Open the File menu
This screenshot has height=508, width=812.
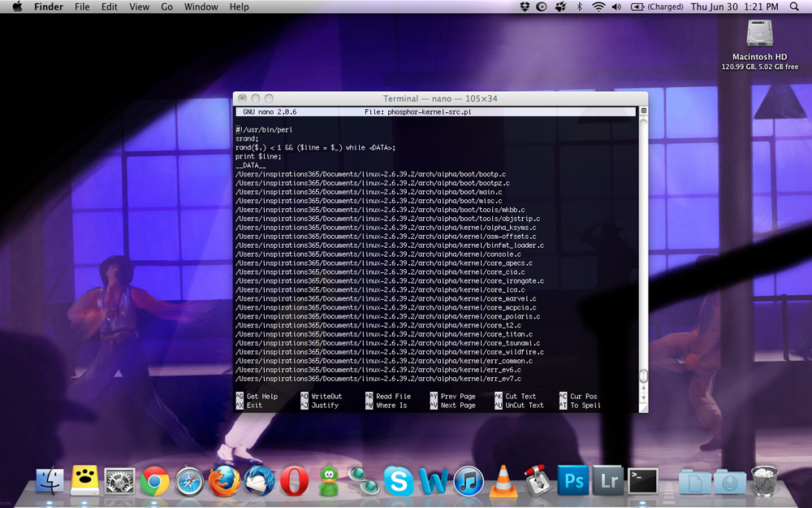click(82, 7)
